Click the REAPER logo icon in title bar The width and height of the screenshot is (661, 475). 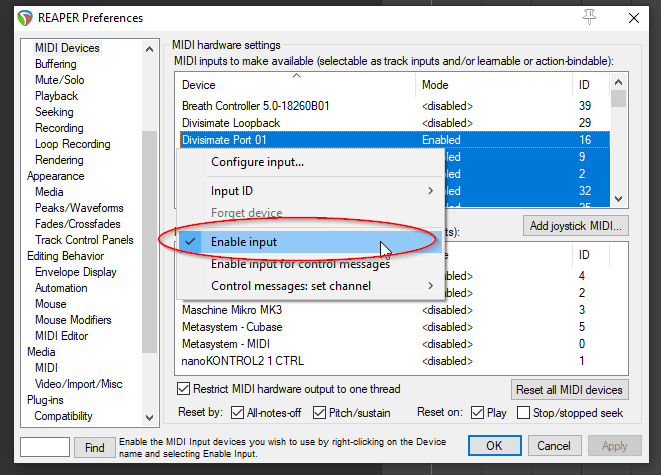point(25,18)
